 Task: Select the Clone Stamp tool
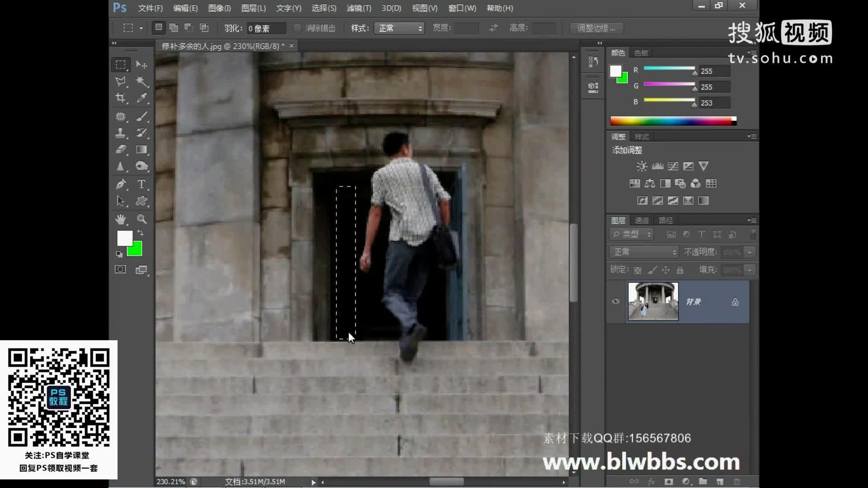(x=120, y=133)
